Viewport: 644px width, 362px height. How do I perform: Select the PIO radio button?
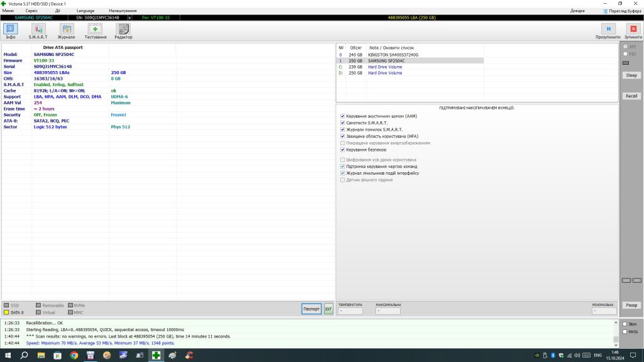(626, 54)
